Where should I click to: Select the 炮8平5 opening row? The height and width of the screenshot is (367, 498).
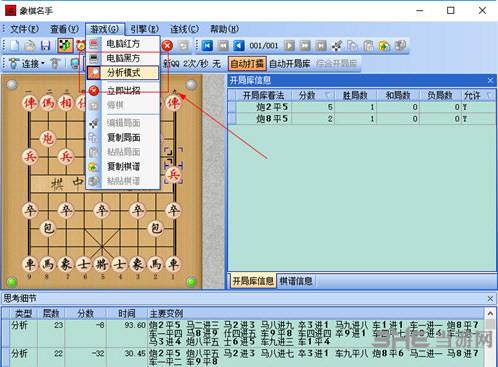coord(362,119)
